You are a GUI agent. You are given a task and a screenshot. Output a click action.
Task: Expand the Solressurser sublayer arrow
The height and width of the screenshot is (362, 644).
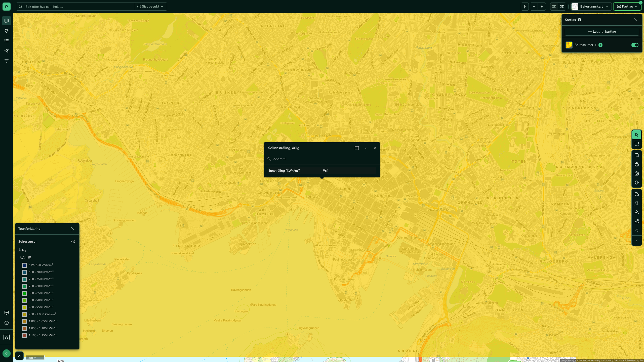(x=596, y=45)
